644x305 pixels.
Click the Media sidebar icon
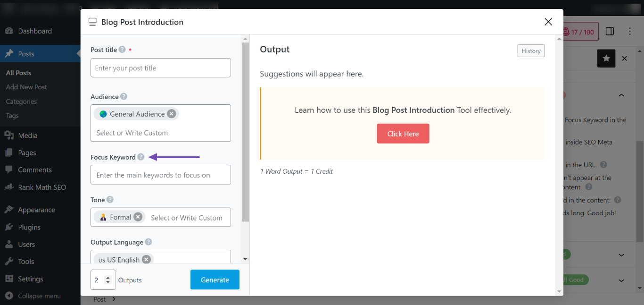point(9,136)
